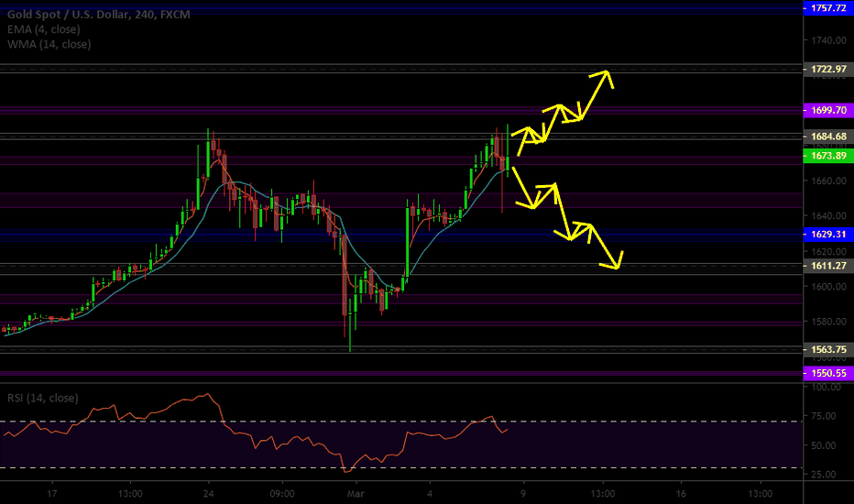Click the 09:00 time label on time axis
854x504 pixels.
point(282,494)
